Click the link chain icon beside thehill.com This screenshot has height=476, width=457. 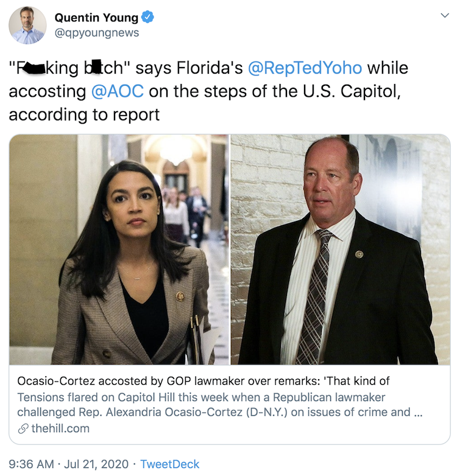(x=23, y=429)
